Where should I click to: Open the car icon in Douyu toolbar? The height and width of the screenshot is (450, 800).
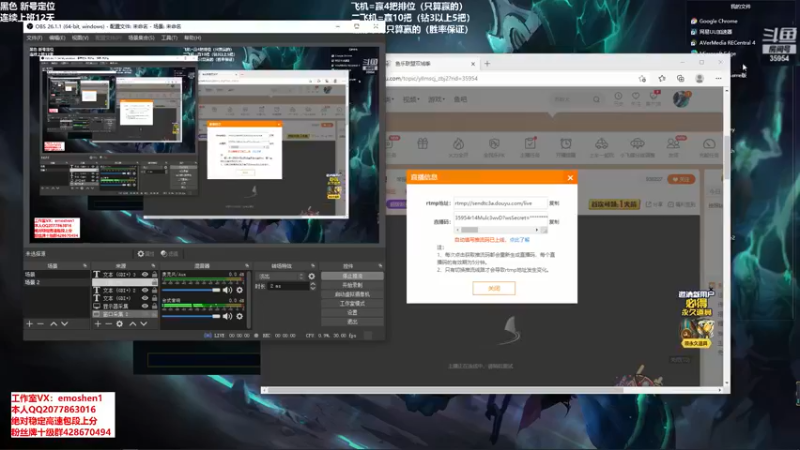(x=602, y=144)
